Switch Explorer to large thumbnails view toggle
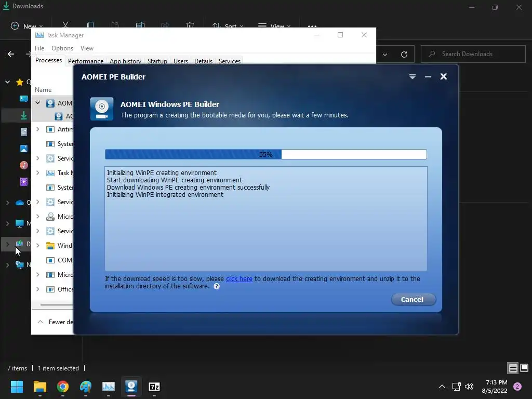Image resolution: width=532 pixels, height=399 pixels. [524, 368]
